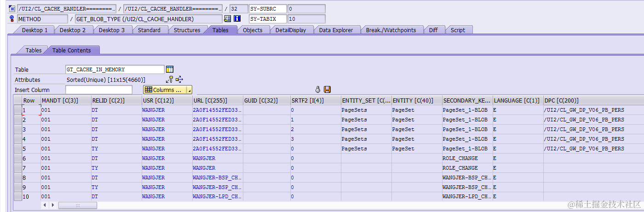Viewport: 644px width, 212px height.
Task: Select row 1 using its row selector
Action: (x=17, y=110)
